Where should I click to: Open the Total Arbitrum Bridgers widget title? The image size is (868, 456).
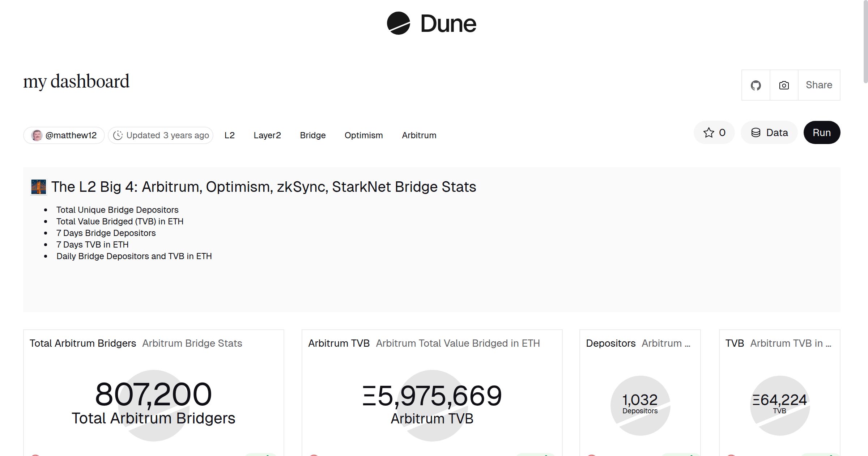83,343
